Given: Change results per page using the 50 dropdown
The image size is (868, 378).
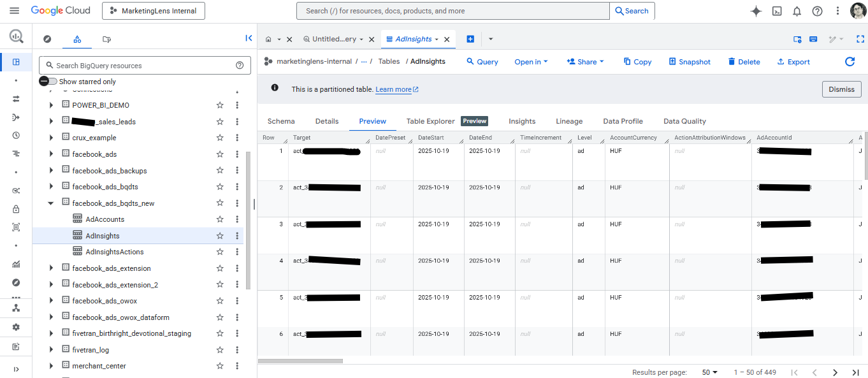Looking at the screenshot, I should [x=709, y=372].
